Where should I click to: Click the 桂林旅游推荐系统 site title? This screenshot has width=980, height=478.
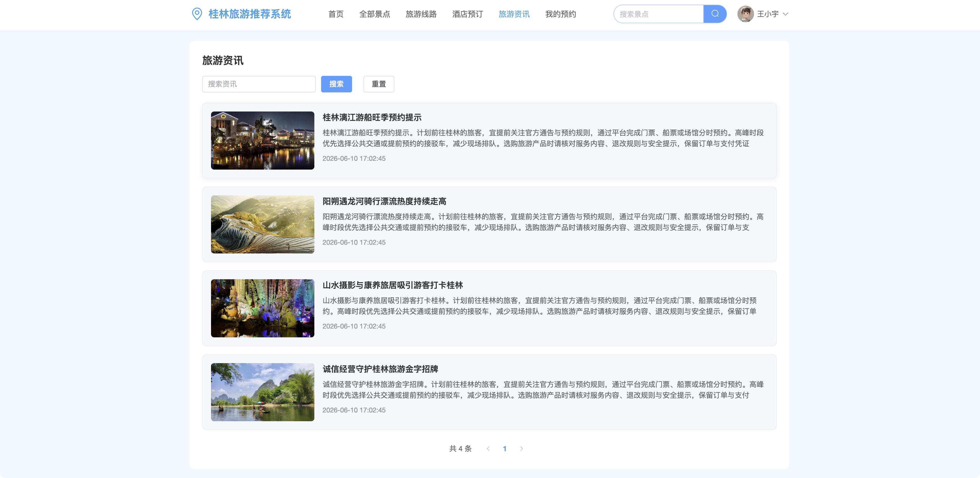(250, 14)
